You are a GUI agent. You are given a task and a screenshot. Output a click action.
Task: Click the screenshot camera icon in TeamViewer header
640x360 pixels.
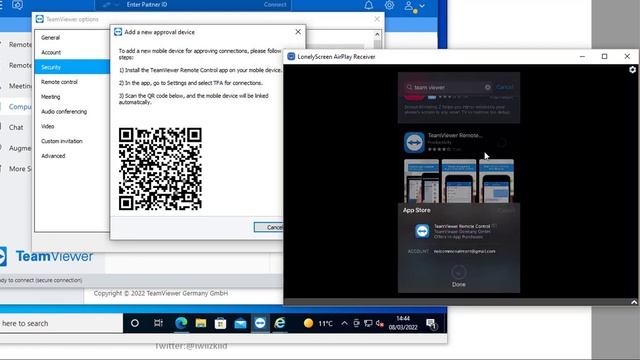point(17,5)
